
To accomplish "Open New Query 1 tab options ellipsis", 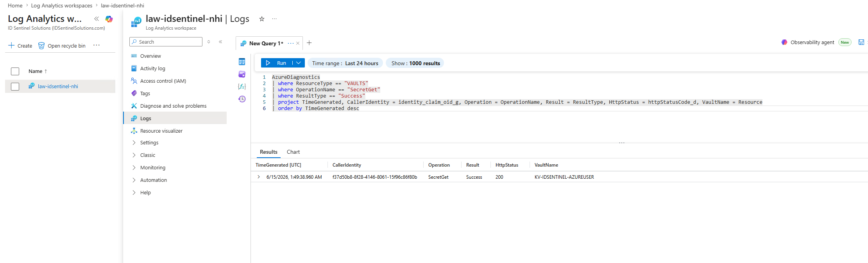I will pyautogui.click(x=290, y=43).
